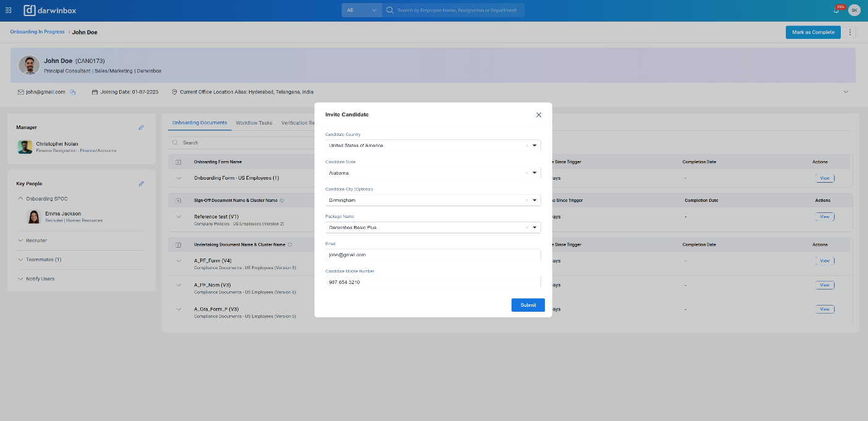Screen dimensions: 868x421
Task: Click the Candidate Mobile Number field
Action: (x=433, y=282)
